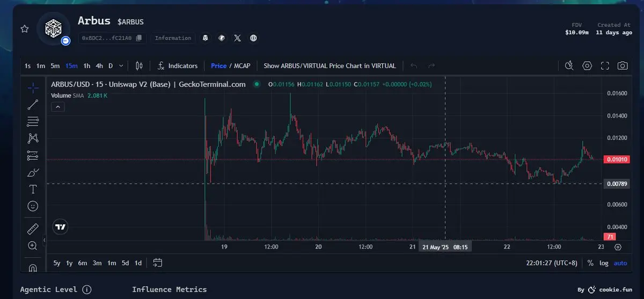Collapse the indicator legend arrow
The width and height of the screenshot is (644, 299).
pyautogui.click(x=58, y=107)
